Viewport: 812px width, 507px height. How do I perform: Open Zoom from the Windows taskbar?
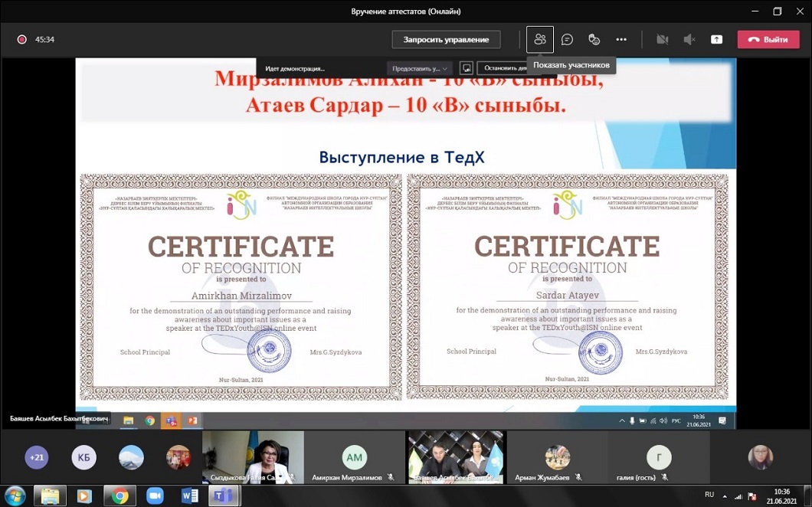pyautogui.click(x=155, y=496)
